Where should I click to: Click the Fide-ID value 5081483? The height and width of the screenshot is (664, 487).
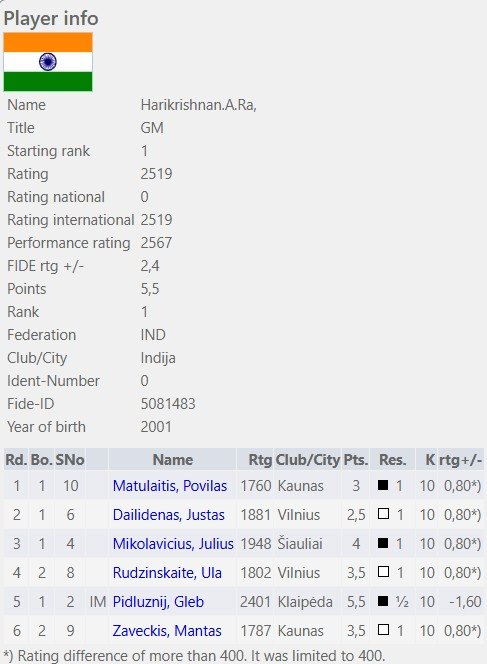pos(168,404)
